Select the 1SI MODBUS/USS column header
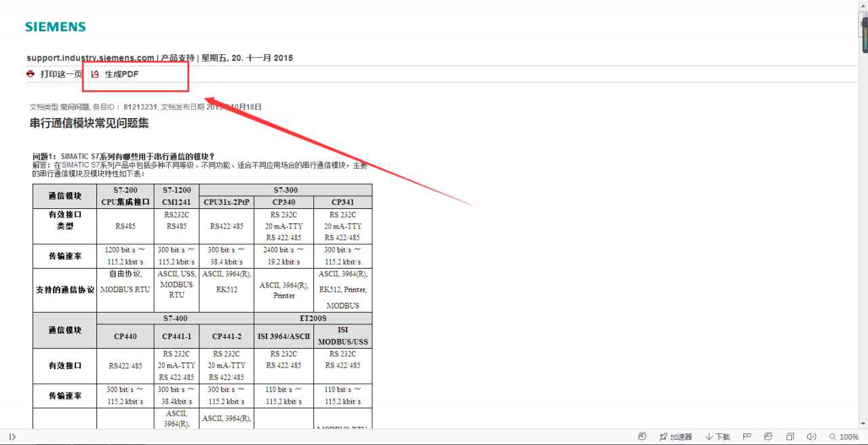868x445 pixels. (342, 336)
